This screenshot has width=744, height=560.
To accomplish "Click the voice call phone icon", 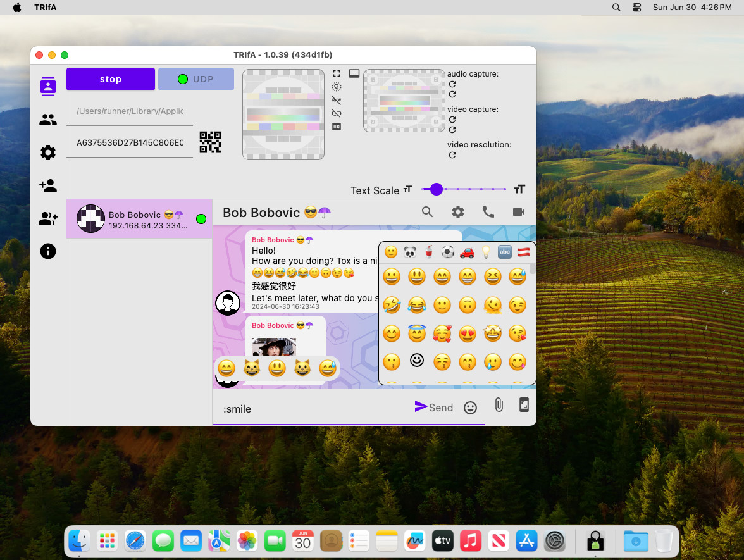I will 488,212.
